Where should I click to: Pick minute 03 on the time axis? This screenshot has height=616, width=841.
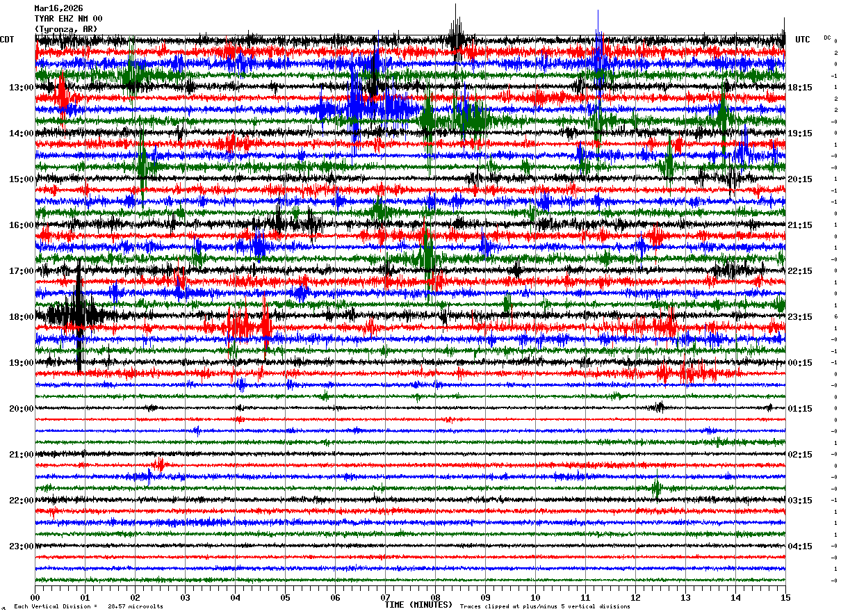coord(185,597)
